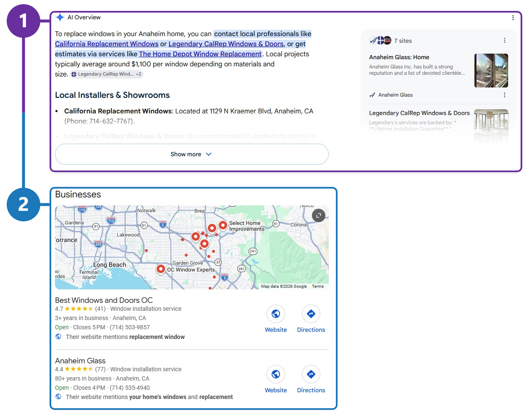Open the California Replacement Windows link

pos(107,44)
